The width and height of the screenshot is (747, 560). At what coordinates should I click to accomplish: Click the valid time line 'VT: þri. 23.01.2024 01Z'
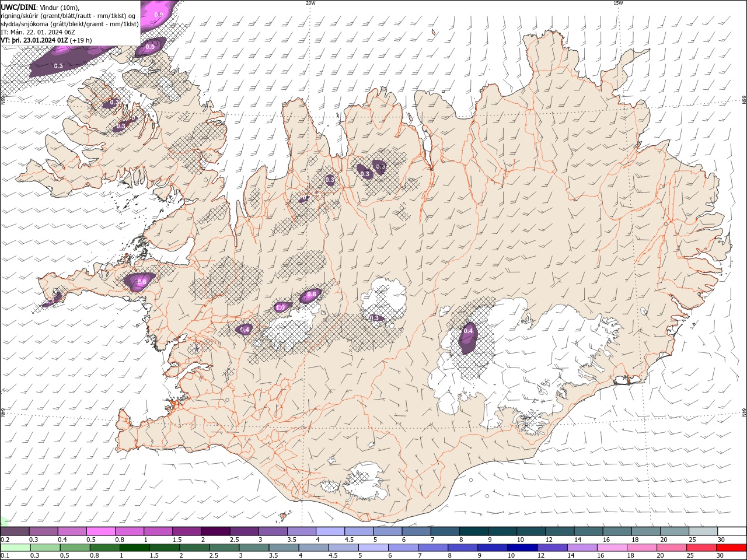pos(34,40)
